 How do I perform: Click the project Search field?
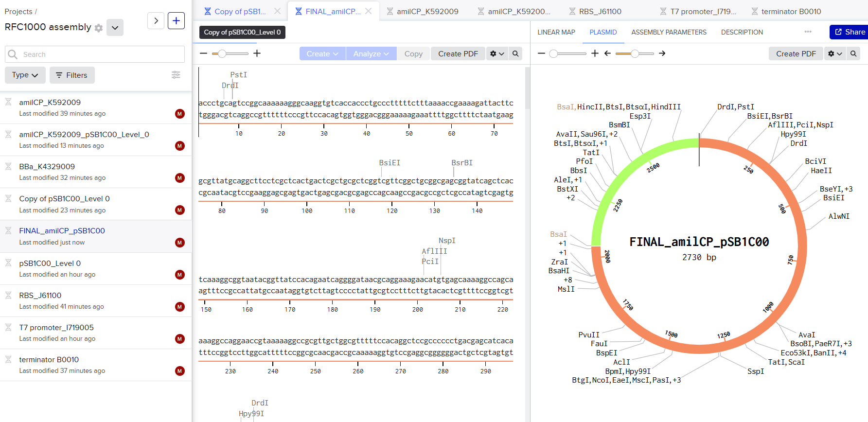click(95, 54)
